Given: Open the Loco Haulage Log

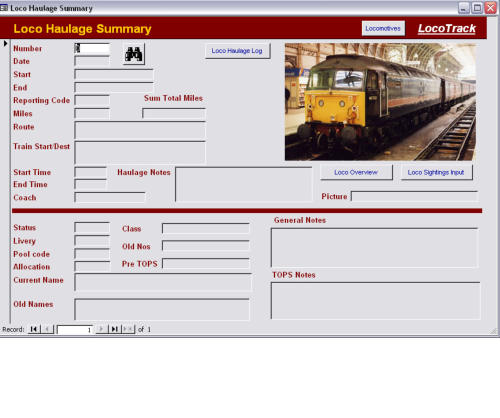Looking at the screenshot, I should point(237,51).
